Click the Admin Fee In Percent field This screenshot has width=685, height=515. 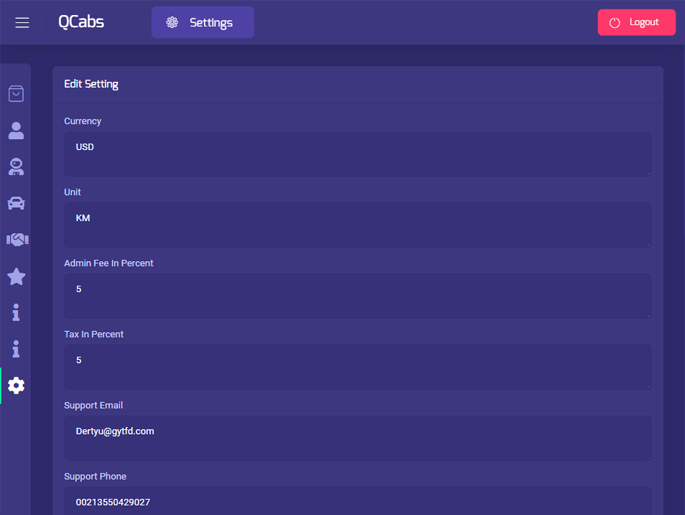[357, 296]
